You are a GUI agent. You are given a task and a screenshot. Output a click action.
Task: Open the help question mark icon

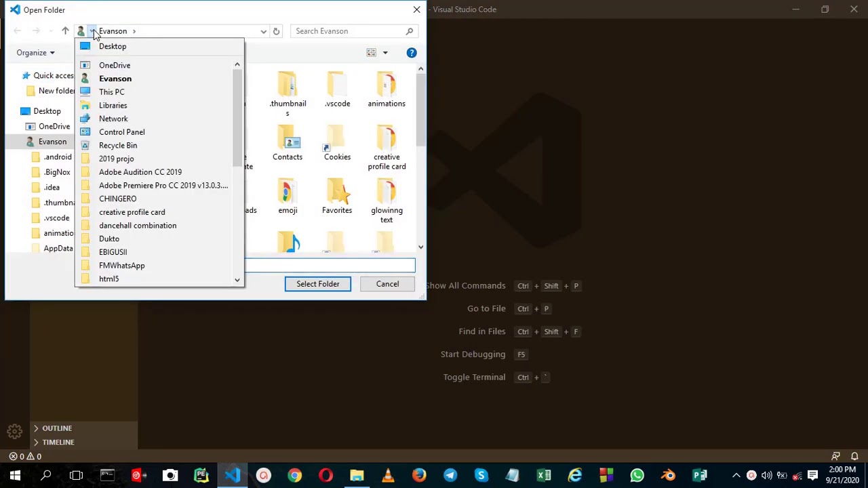click(x=412, y=53)
